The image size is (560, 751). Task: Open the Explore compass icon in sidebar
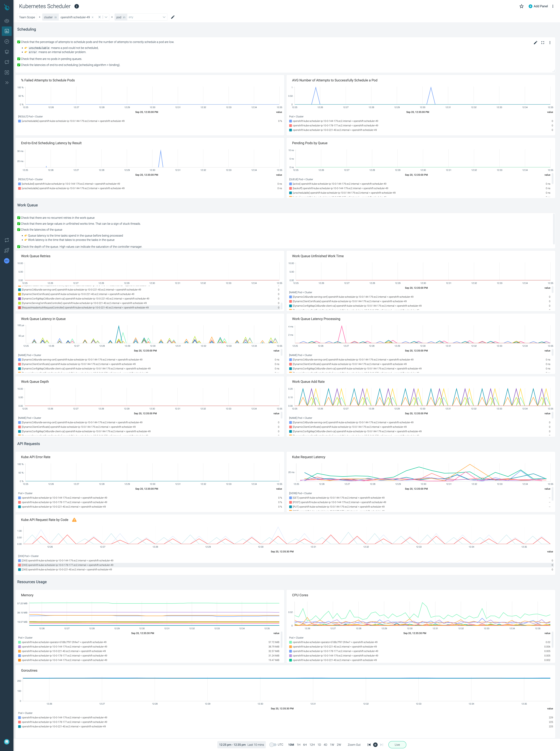pyautogui.click(x=7, y=41)
